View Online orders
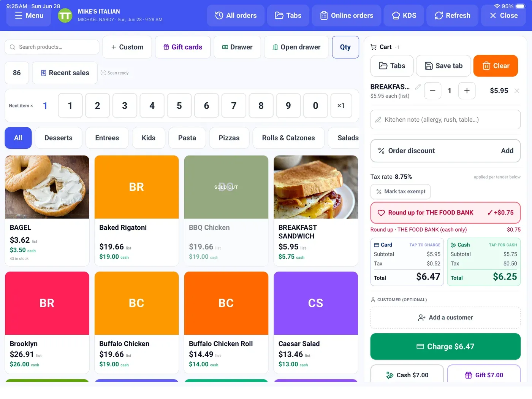Screen dimensions: 532x399 (347, 16)
